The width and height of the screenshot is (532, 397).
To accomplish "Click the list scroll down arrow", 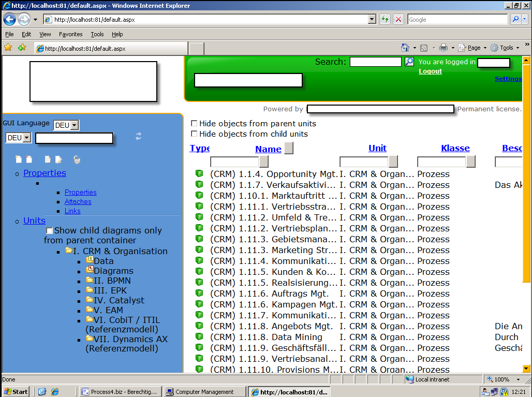I will coord(526,368).
